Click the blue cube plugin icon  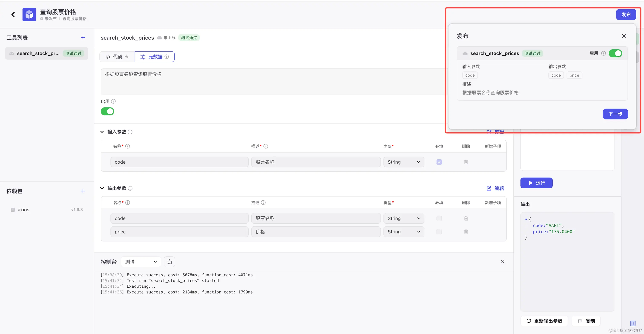click(29, 15)
